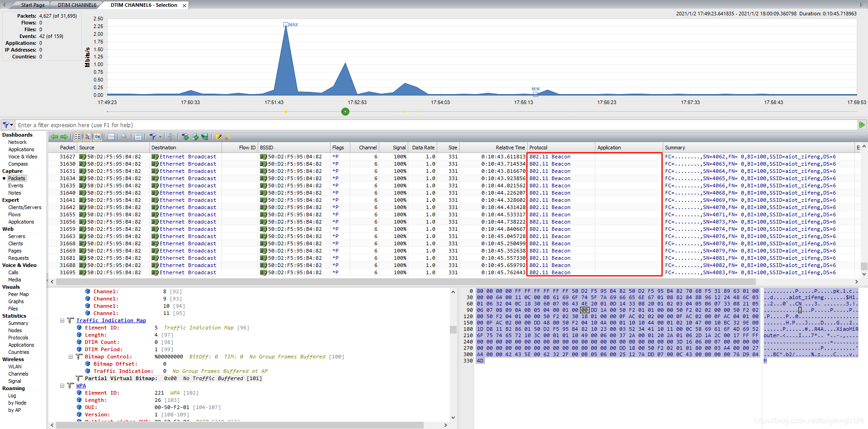Sort by the Source column header

coord(113,148)
